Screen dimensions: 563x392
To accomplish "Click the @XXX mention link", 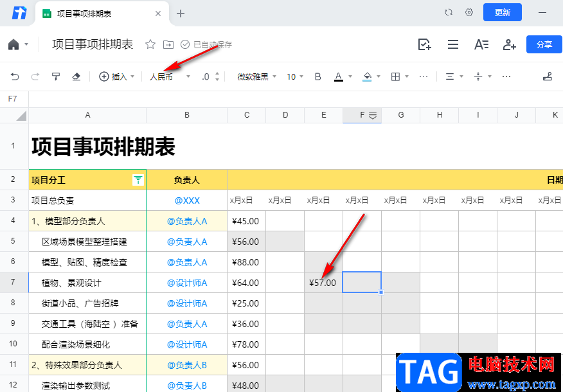I will [x=187, y=200].
